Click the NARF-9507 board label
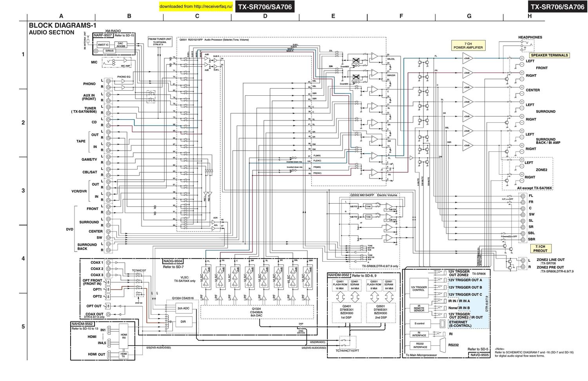The image size is (588, 381). pos(103,35)
